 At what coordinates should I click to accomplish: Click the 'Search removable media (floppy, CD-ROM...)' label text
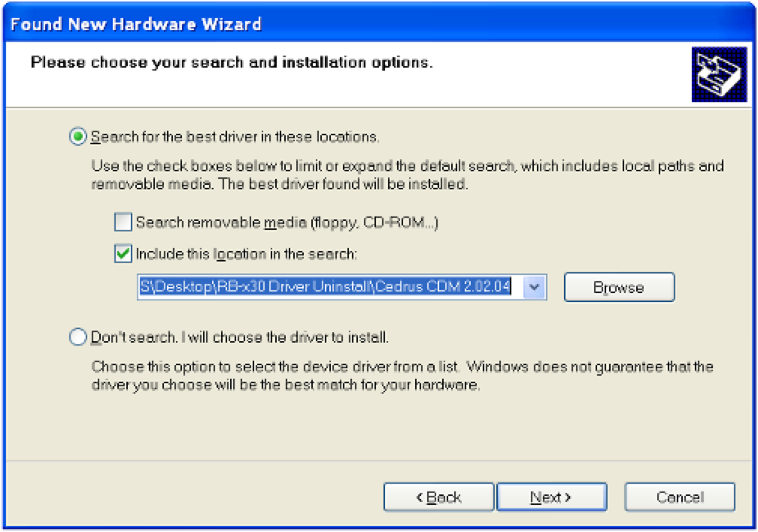click(287, 222)
